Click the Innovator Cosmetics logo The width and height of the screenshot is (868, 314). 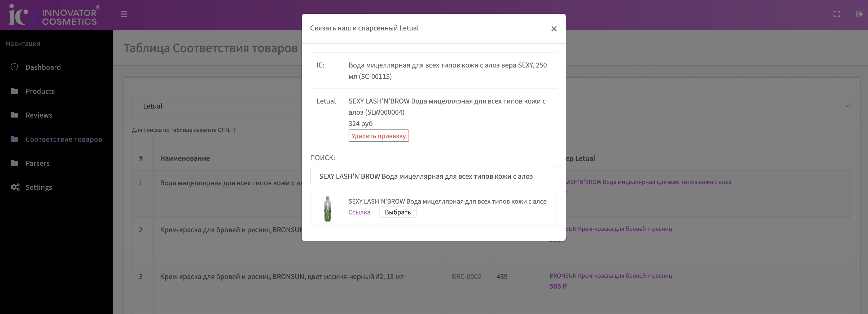pos(54,15)
